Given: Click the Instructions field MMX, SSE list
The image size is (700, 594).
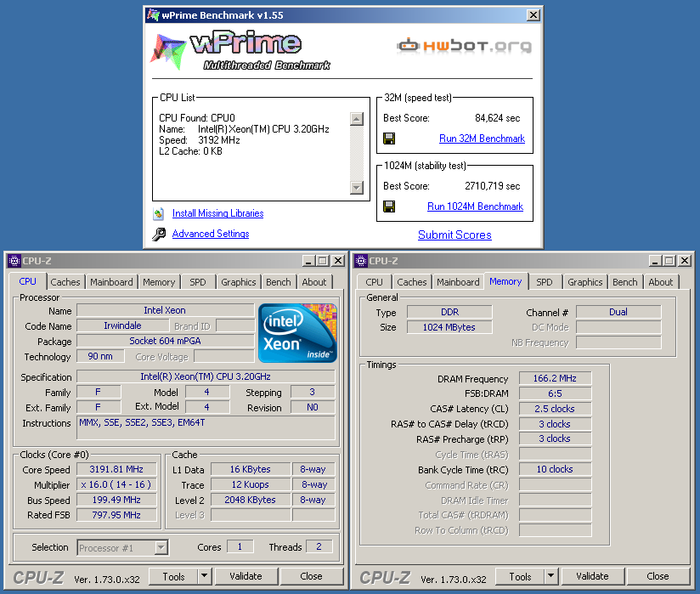Looking at the screenshot, I should click(x=206, y=428).
